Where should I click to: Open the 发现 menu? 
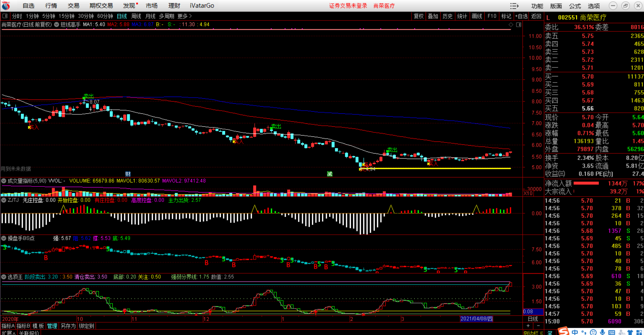pos(129,6)
